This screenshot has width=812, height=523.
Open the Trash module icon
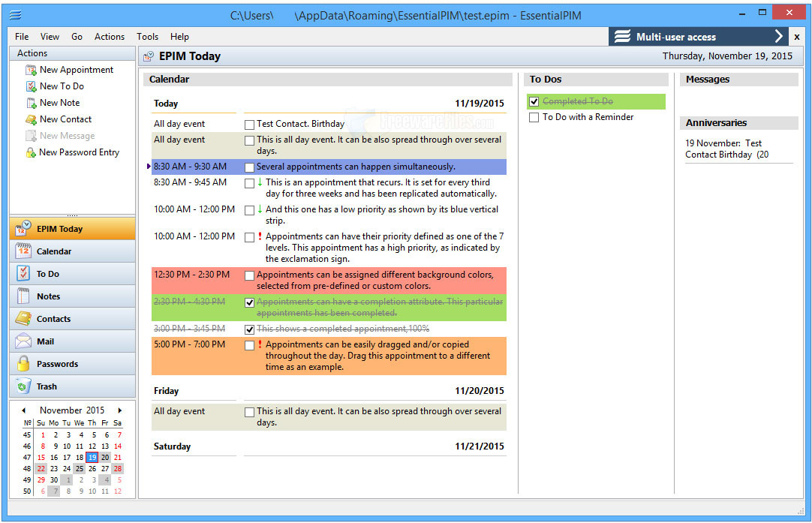[x=23, y=386]
